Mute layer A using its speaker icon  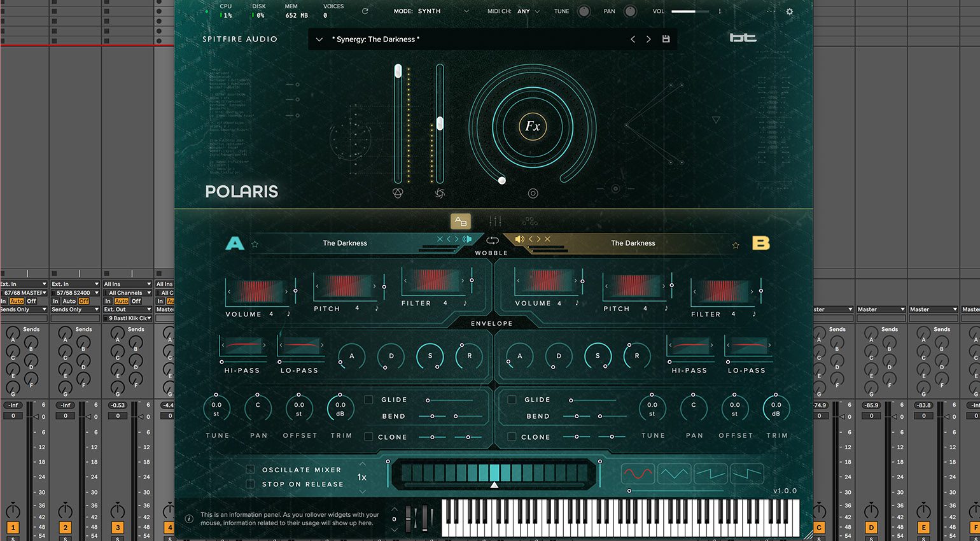click(467, 239)
